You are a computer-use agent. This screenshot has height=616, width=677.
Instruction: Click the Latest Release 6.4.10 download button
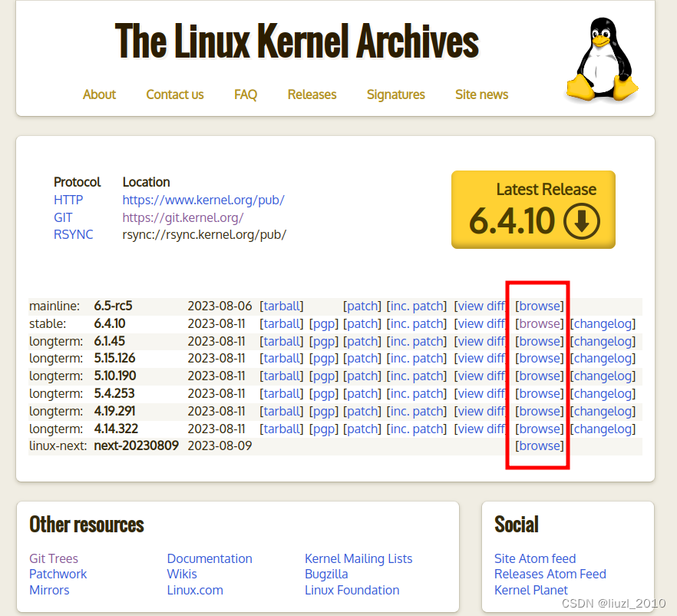coord(533,209)
